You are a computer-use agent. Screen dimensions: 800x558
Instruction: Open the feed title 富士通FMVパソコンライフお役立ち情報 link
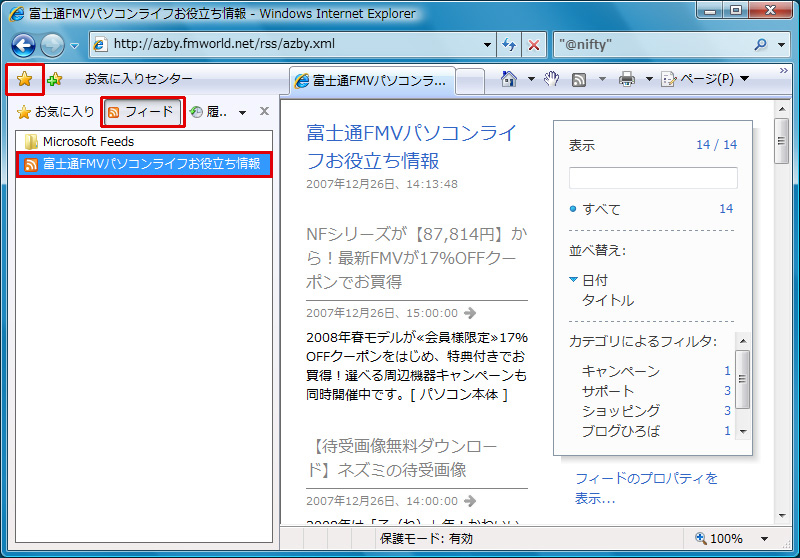point(412,147)
